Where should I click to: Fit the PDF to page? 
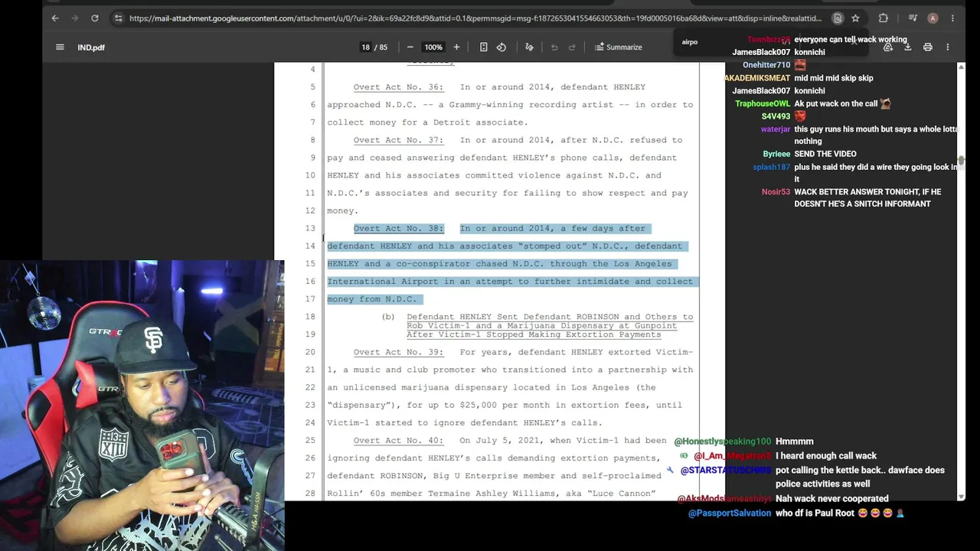[483, 47]
